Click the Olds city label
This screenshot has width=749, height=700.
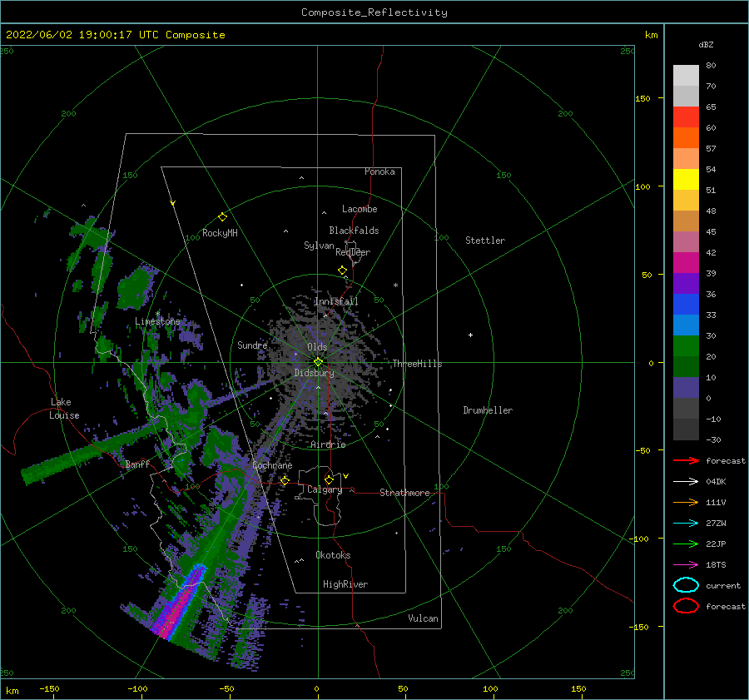click(x=317, y=347)
